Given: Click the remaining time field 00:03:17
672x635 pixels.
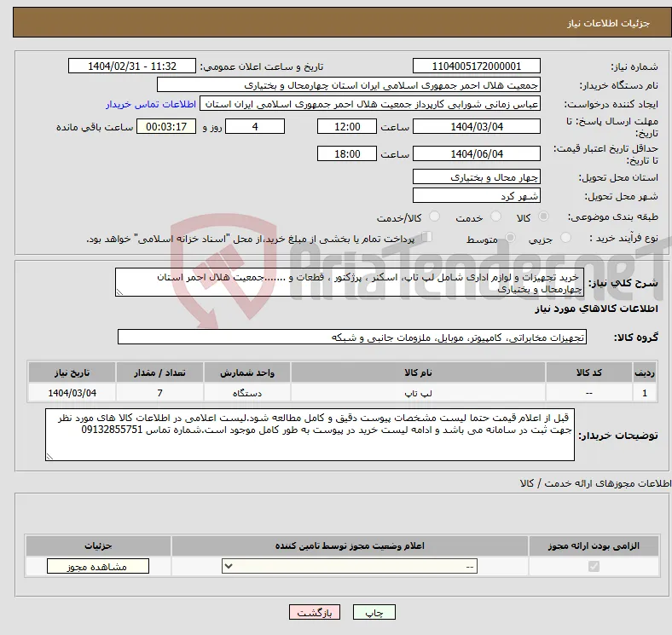Looking at the screenshot, I should (166, 127).
